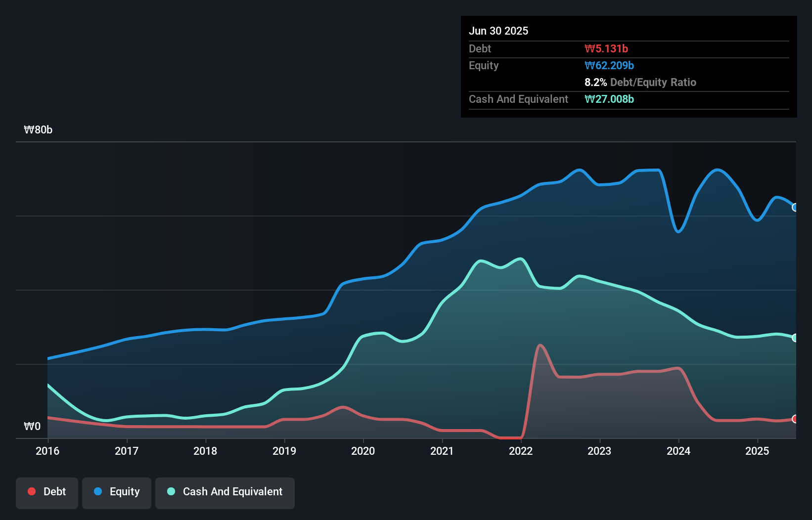The image size is (812, 520).
Task: Click the ₩80b label on the y-axis
Action: 38,130
